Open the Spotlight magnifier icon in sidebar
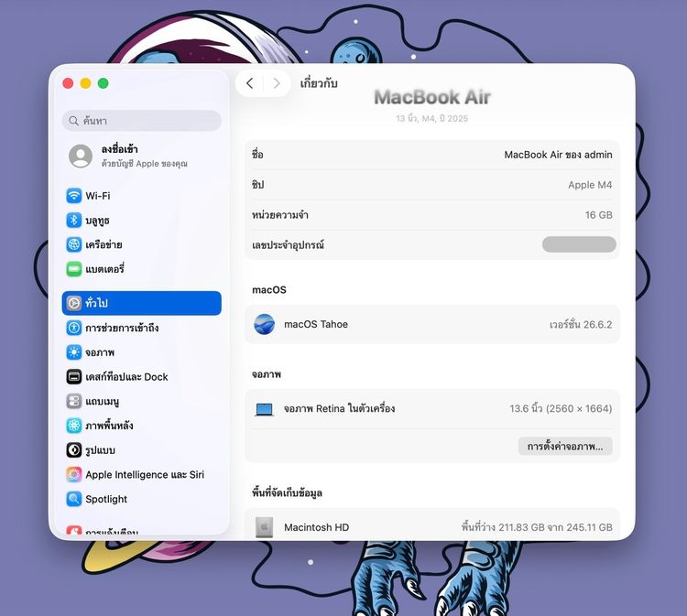This screenshot has height=616, width=687. click(73, 499)
